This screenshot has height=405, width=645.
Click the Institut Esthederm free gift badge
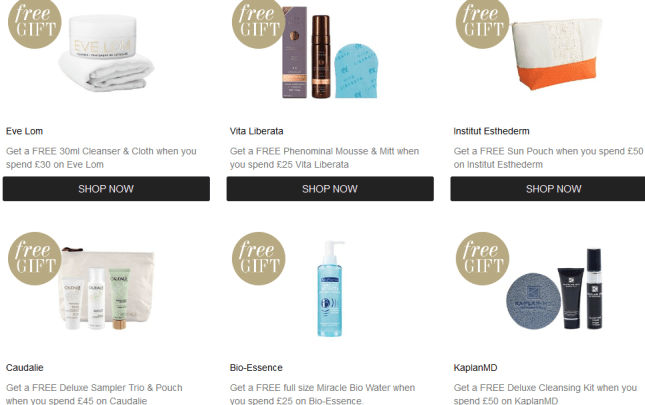point(482,23)
